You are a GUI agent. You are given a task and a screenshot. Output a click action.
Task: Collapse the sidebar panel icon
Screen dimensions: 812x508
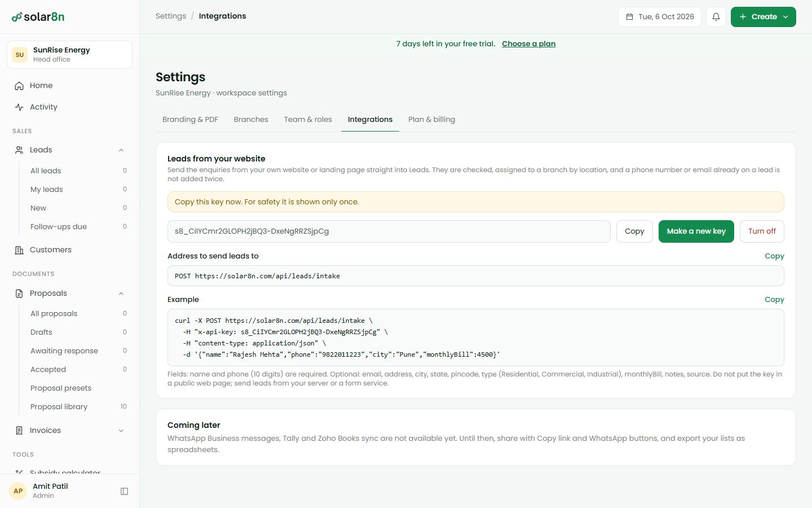click(x=125, y=491)
